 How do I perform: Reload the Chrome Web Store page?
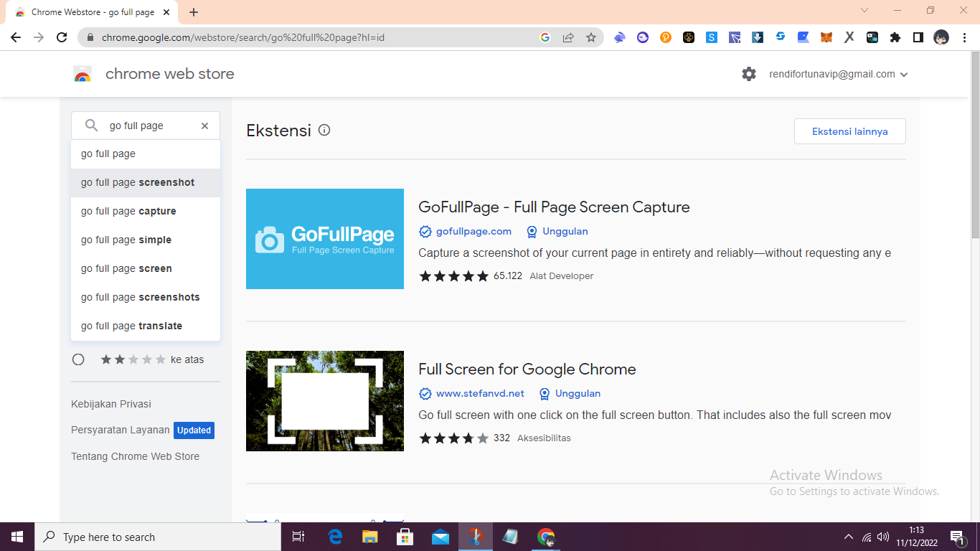(x=62, y=37)
